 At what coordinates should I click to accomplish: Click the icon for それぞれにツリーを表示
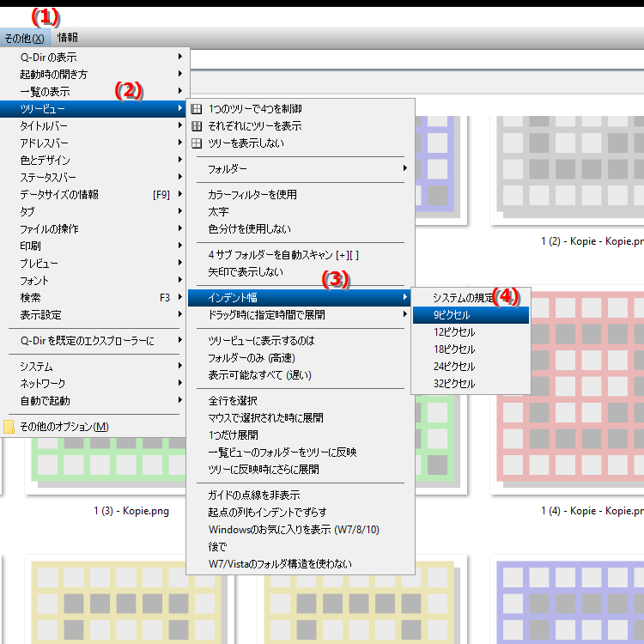(197, 126)
